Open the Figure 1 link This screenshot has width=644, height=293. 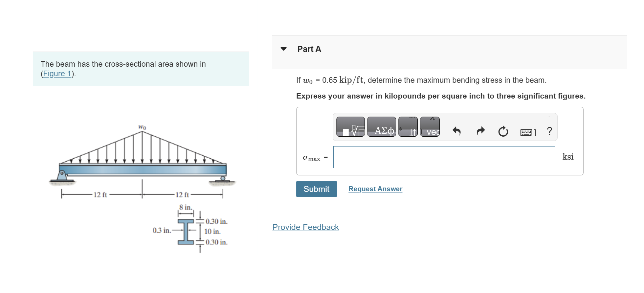click(57, 73)
